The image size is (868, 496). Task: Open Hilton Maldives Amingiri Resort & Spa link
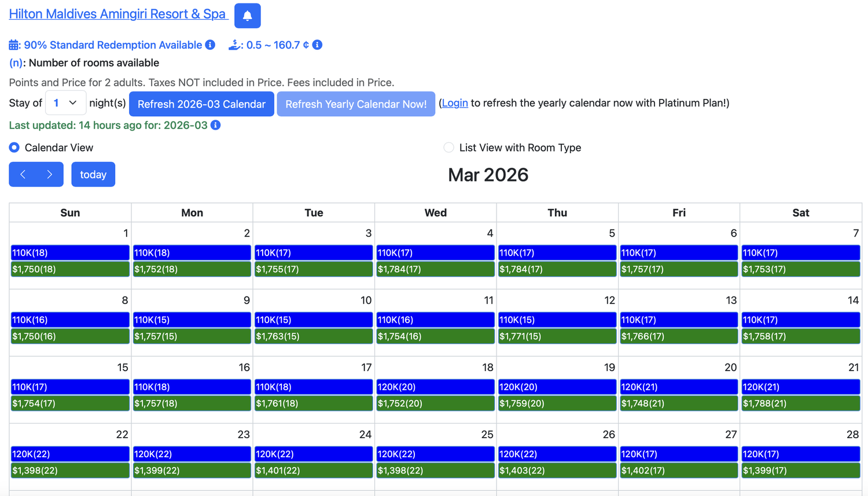[117, 14]
